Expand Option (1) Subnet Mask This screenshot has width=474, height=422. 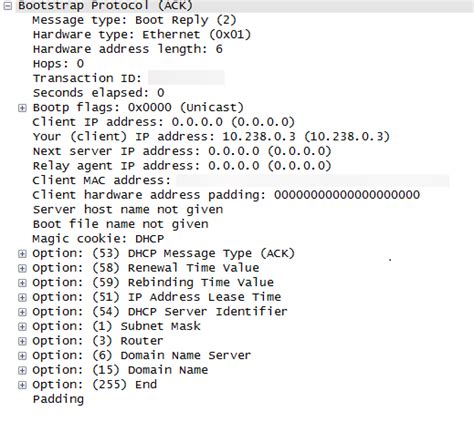pyautogui.click(x=22, y=327)
